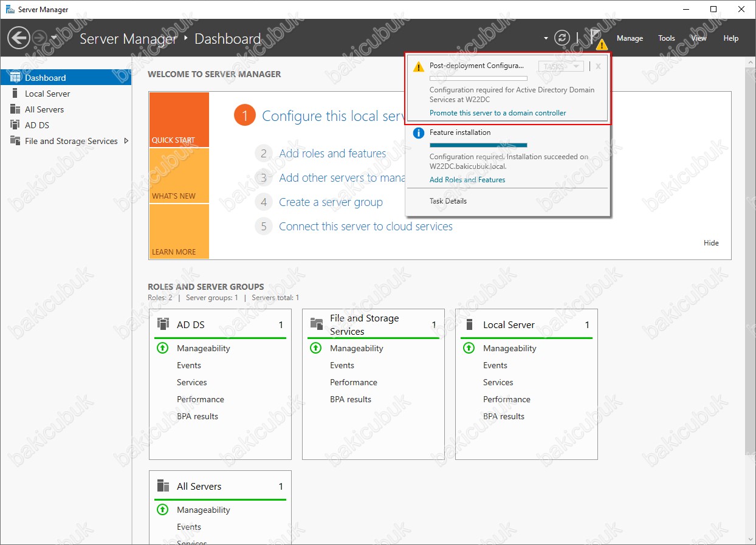Select Dashboard in the left navigation
Screen dimensions: 756x545
pyautogui.click(x=66, y=78)
